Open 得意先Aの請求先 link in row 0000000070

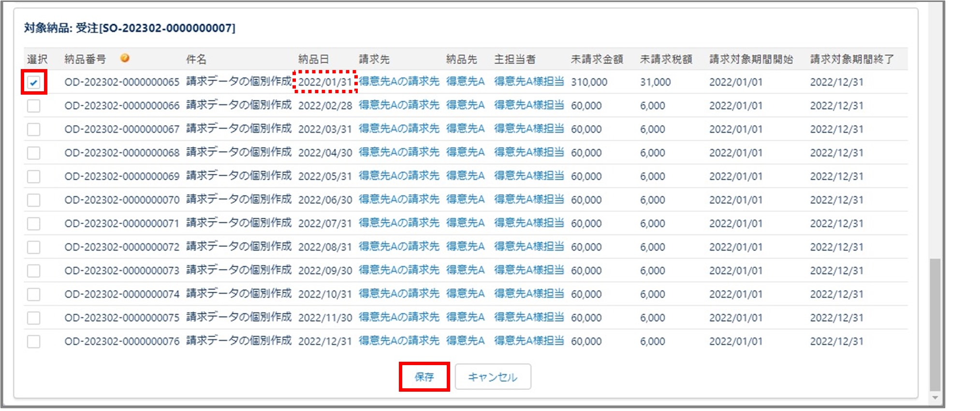[x=399, y=199]
